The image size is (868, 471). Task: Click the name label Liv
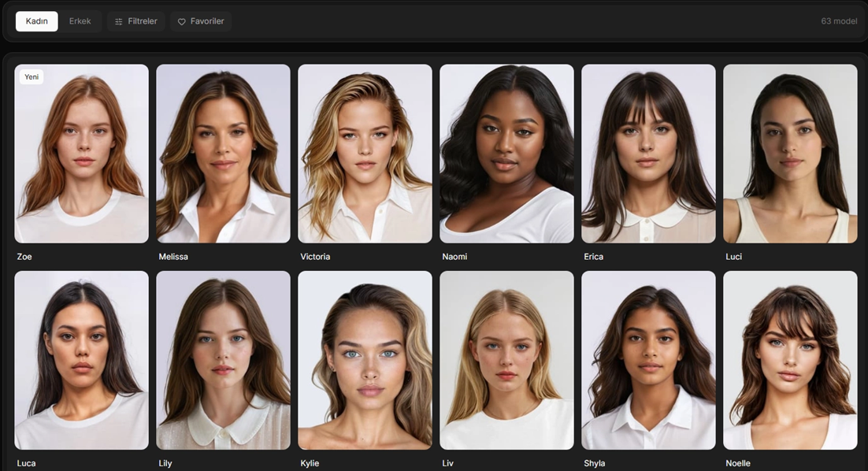tap(447, 463)
